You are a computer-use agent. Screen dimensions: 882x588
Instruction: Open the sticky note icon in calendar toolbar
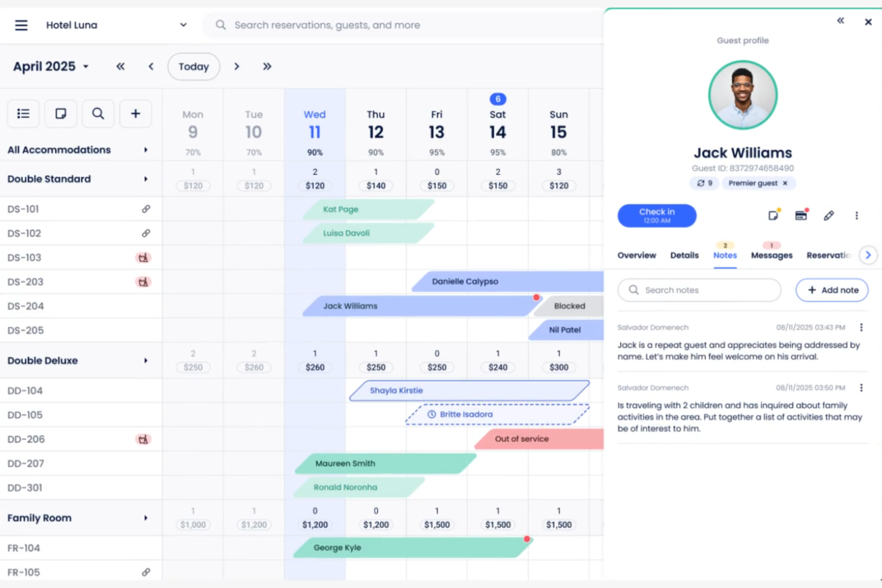tap(61, 113)
